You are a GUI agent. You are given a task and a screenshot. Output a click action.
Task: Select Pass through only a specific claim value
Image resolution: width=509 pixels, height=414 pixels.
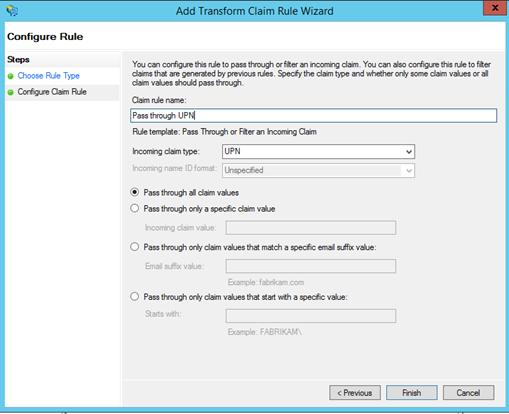(x=135, y=208)
